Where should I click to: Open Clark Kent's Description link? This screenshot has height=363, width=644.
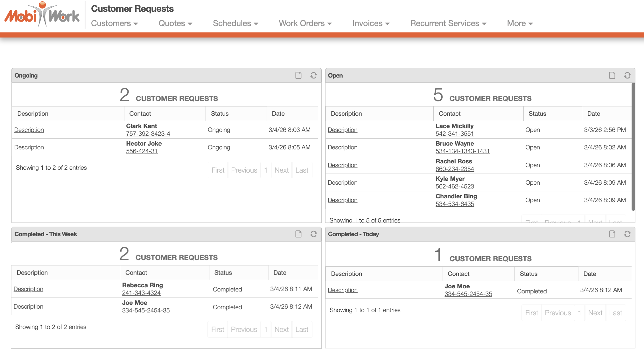pos(29,130)
